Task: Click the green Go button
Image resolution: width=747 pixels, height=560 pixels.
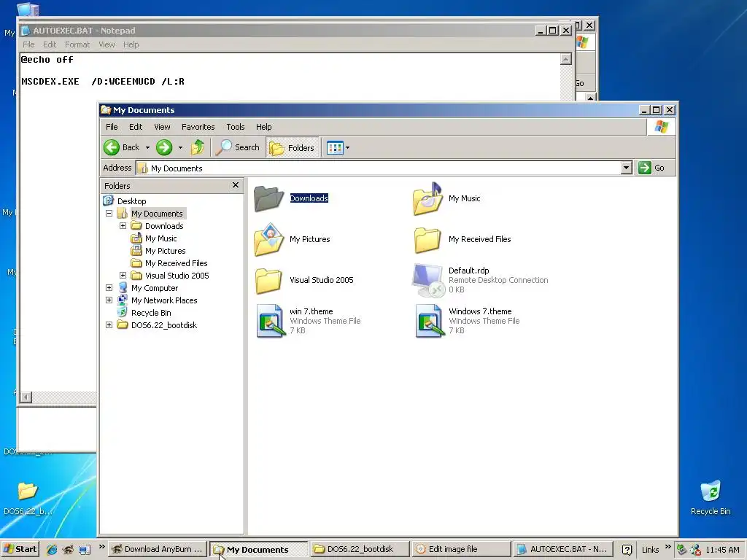Action: click(x=651, y=168)
